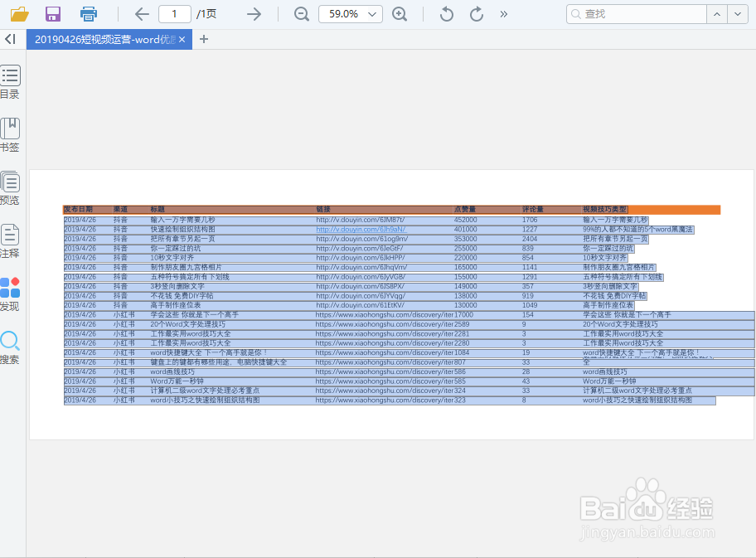Click the title 快速绘制组织结构图 in 标题 column
756x558 pixels.
pyautogui.click(x=182, y=230)
